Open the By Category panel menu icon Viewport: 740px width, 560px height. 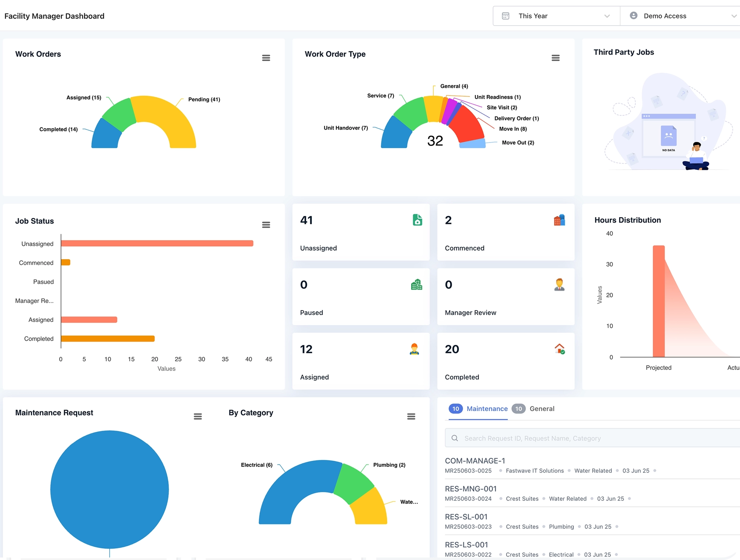(x=411, y=416)
